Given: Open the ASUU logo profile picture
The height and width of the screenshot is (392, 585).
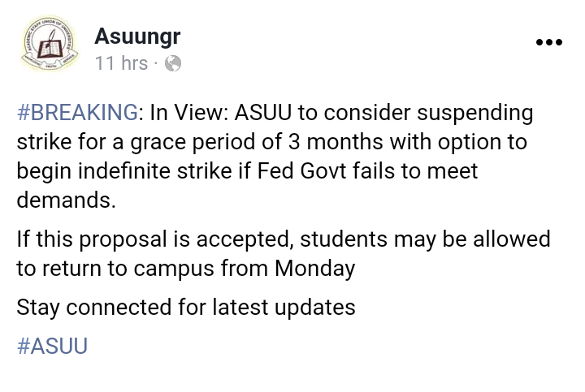Looking at the screenshot, I should 50,44.
